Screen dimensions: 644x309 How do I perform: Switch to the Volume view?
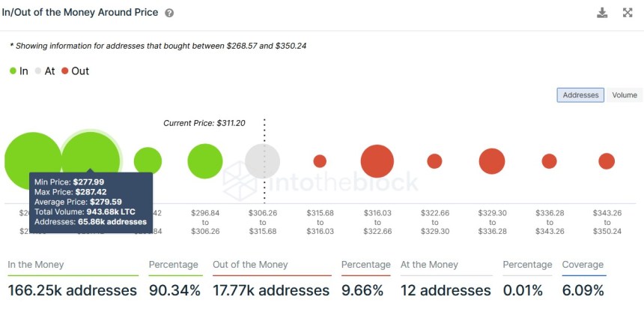(x=624, y=95)
